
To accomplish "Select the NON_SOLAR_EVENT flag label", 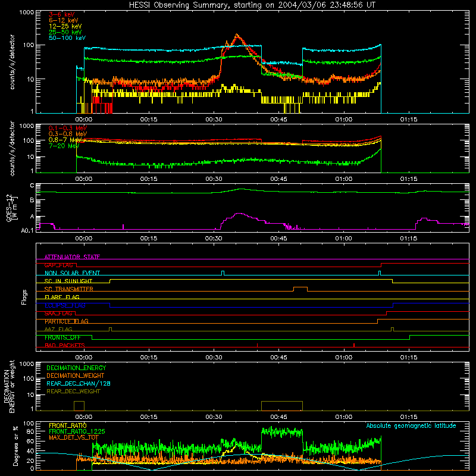I will (x=72, y=273).
